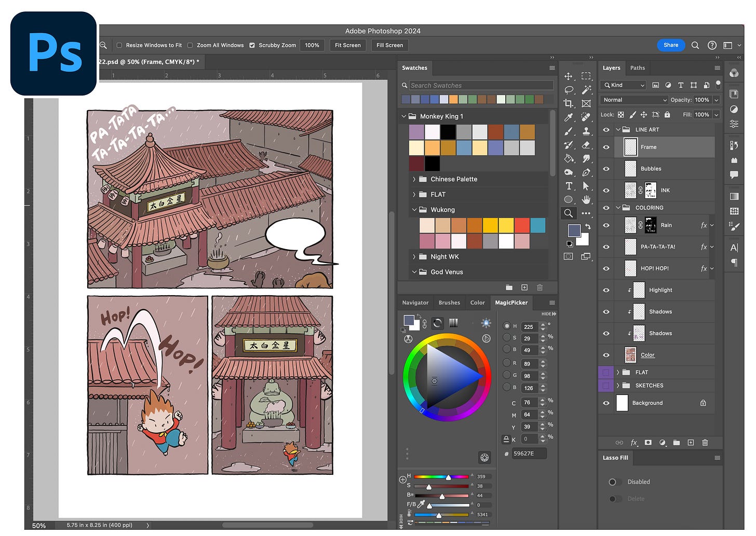The height and width of the screenshot is (536, 756).
Task: Expand the Night WK swatch group
Action: click(414, 256)
